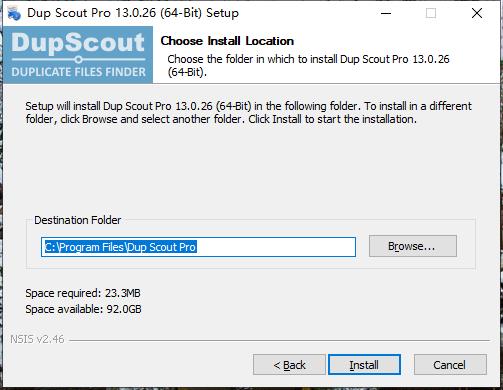Click the installer icon in the title bar
This screenshot has height=390, width=503.
click(14, 13)
